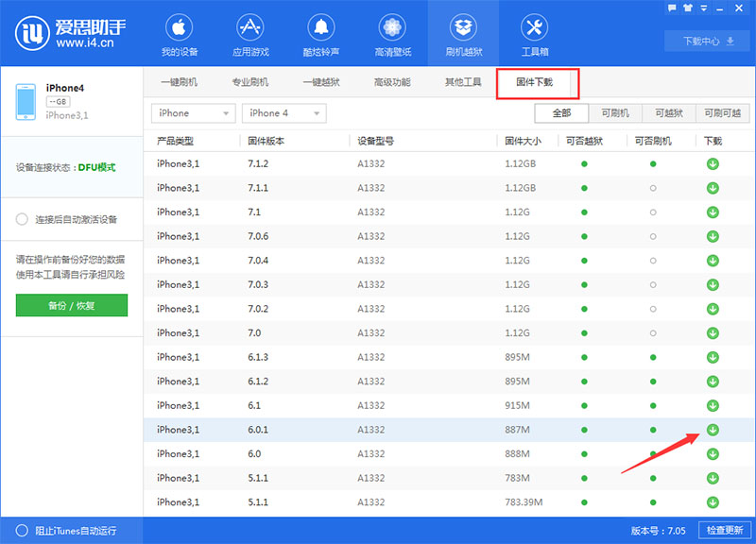This screenshot has height=544, width=756.
Task: Select the firmware 6.1 table row
Action: point(425,405)
